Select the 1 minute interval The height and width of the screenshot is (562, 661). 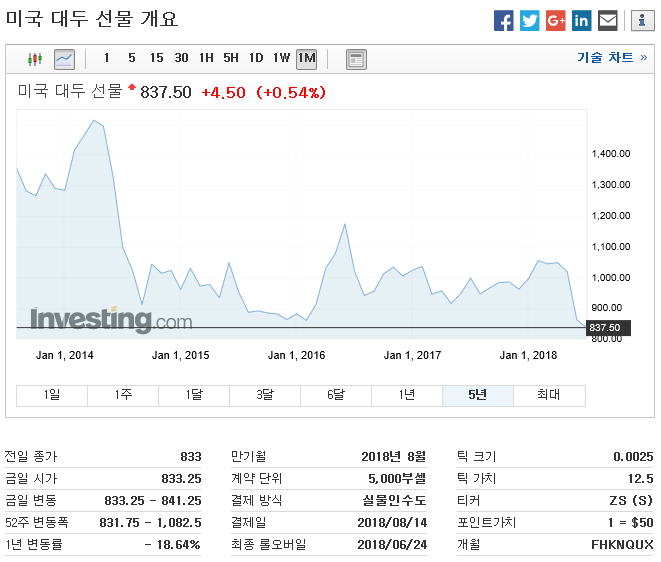point(107,58)
